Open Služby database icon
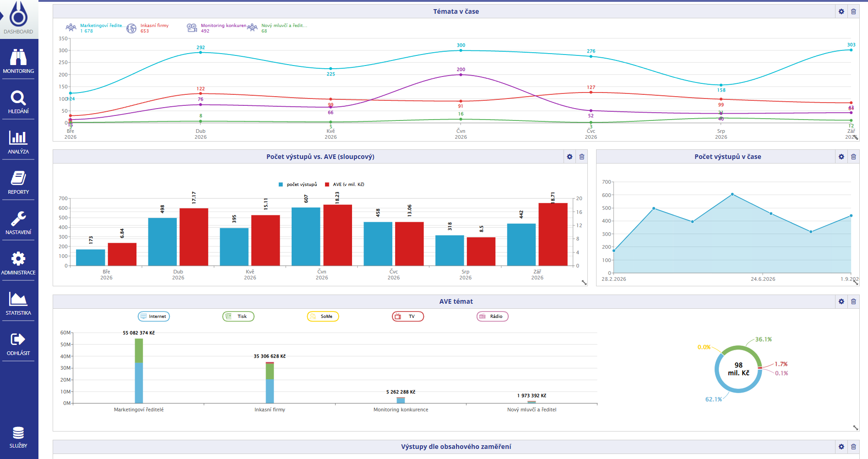 18,433
